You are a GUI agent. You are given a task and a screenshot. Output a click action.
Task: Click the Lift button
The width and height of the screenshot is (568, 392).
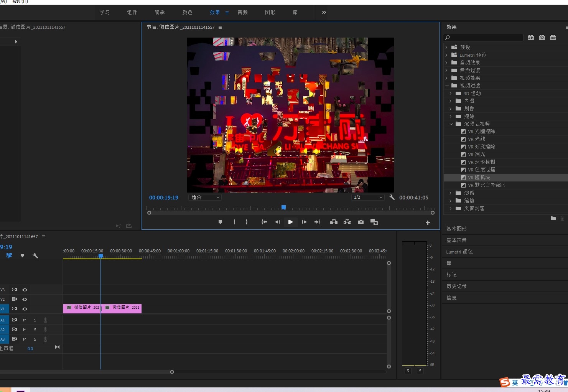[334, 222]
